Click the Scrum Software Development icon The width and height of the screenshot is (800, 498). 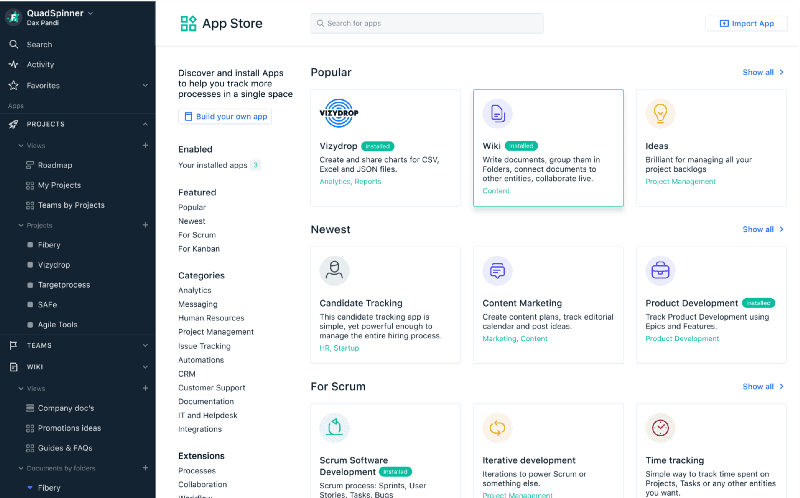[x=334, y=428]
